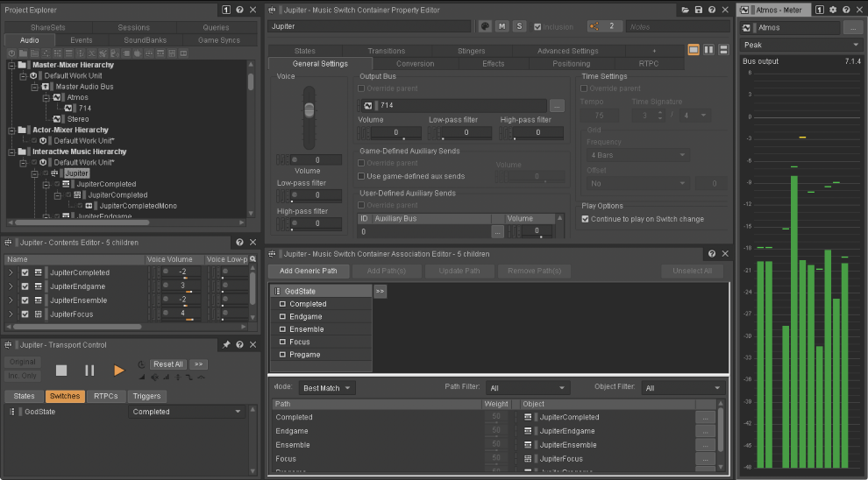868x480 pixels.
Task: Open the Jupiter object color picker icon
Action: point(485,26)
